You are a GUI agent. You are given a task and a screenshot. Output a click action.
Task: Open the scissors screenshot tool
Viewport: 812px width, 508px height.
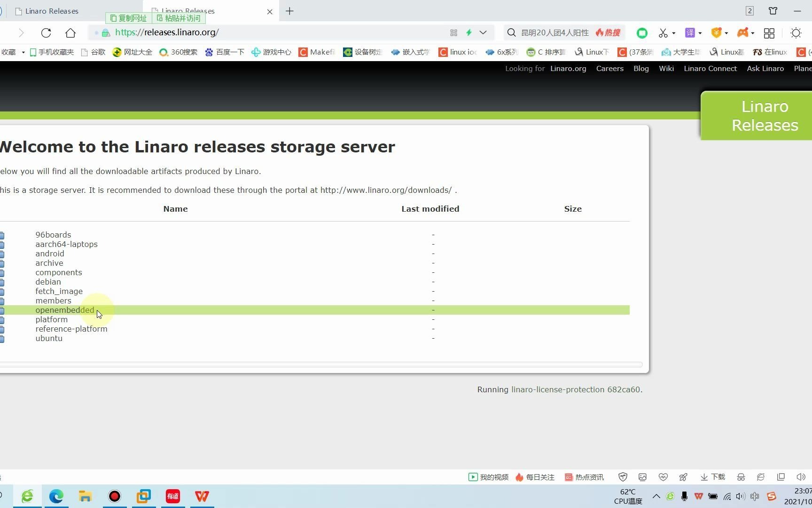[x=663, y=33]
